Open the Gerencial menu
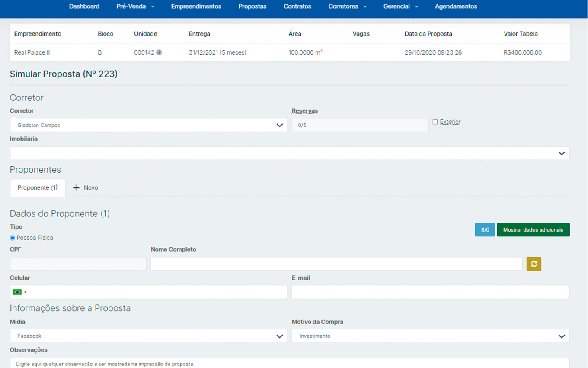Viewport: 588px width, 368px height. point(400,6)
